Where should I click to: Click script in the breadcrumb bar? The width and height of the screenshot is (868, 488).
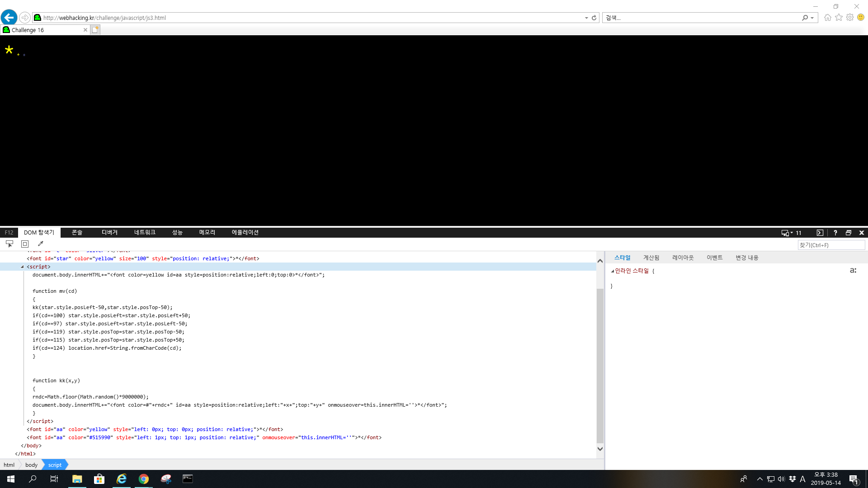[55, 465]
